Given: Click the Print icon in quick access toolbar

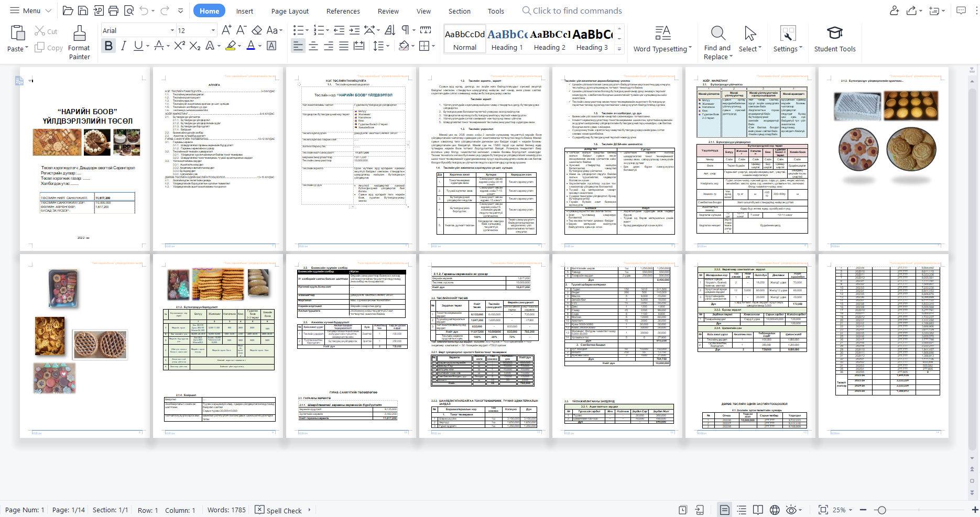Looking at the screenshot, I should (113, 10).
